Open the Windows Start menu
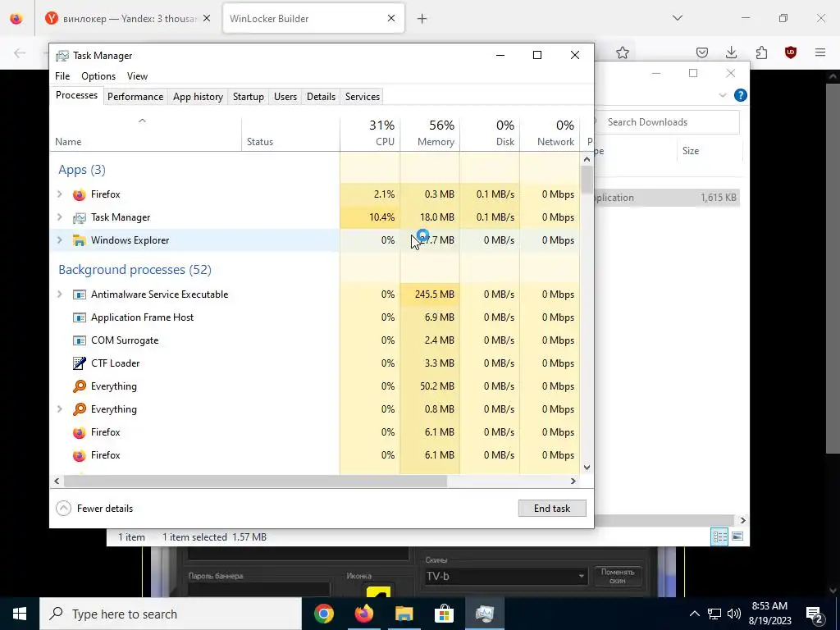Screen dimensions: 840x630 (x=20, y=614)
